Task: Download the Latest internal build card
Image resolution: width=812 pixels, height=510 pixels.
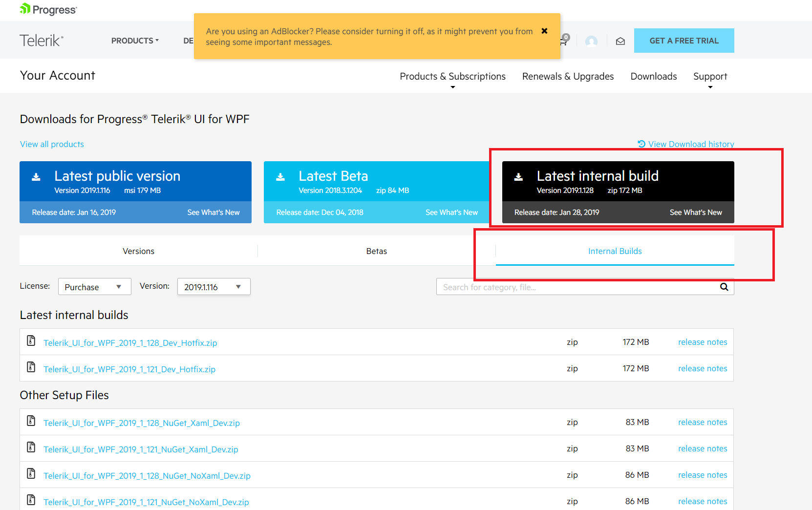Action: pos(618,181)
